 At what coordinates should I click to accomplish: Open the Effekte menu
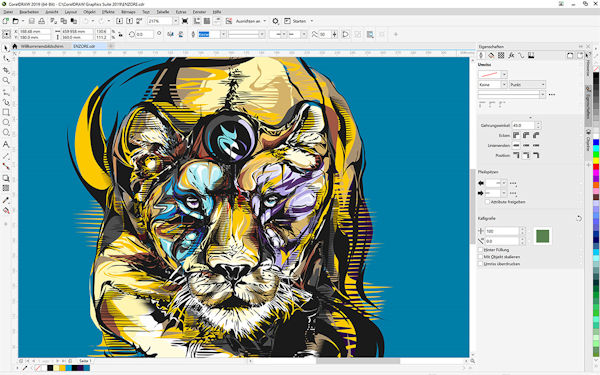108,12
